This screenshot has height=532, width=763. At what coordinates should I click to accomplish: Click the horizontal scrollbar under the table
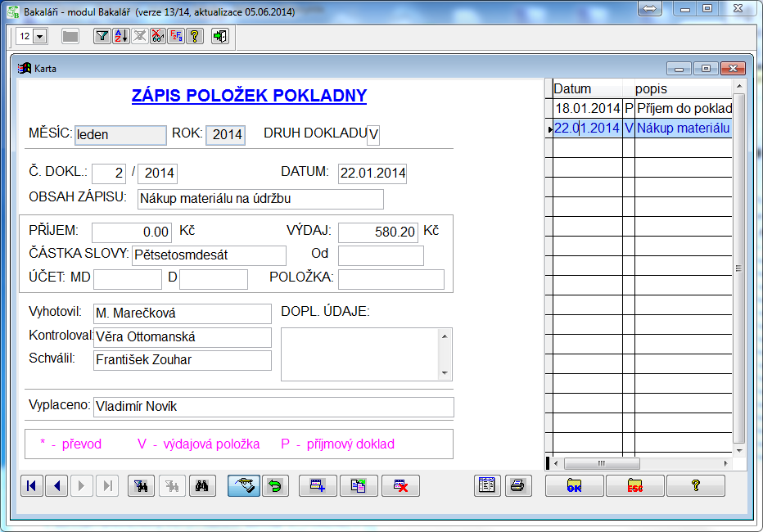(639, 463)
